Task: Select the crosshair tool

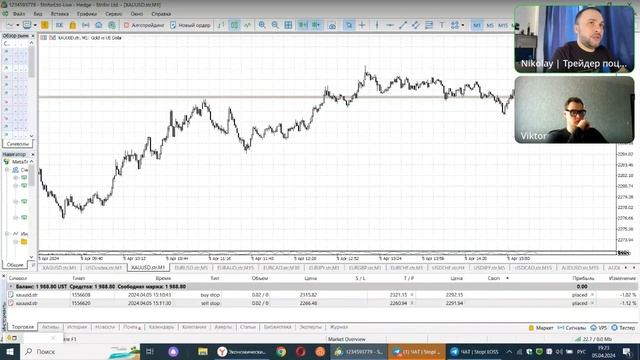Action: (362, 25)
